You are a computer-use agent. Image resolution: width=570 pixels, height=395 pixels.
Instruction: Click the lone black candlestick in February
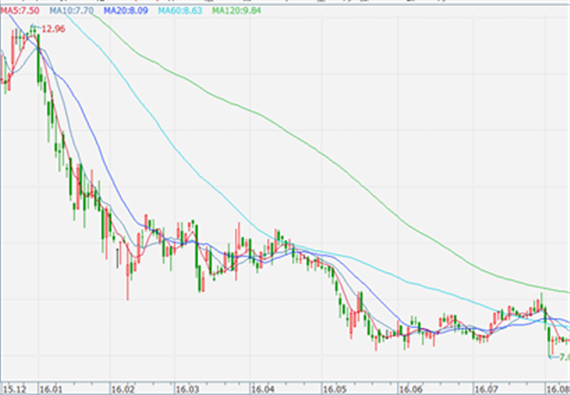click(x=117, y=258)
